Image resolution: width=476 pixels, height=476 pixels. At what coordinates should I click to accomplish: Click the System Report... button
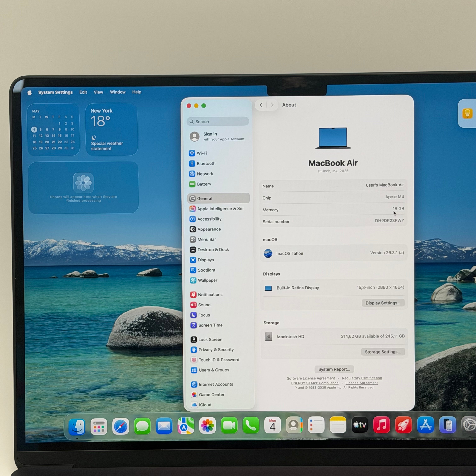(x=334, y=369)
